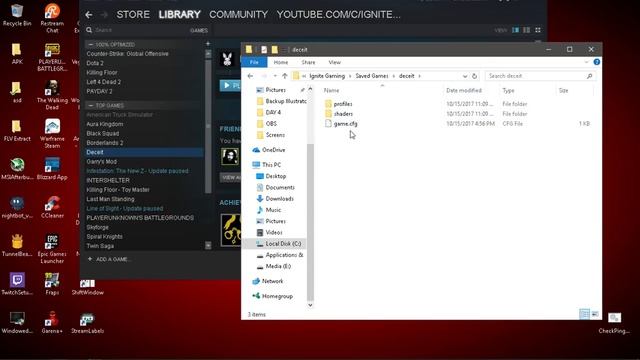Sort by Name column header
This screenshot has height=360, width=640.
(331, 91)
